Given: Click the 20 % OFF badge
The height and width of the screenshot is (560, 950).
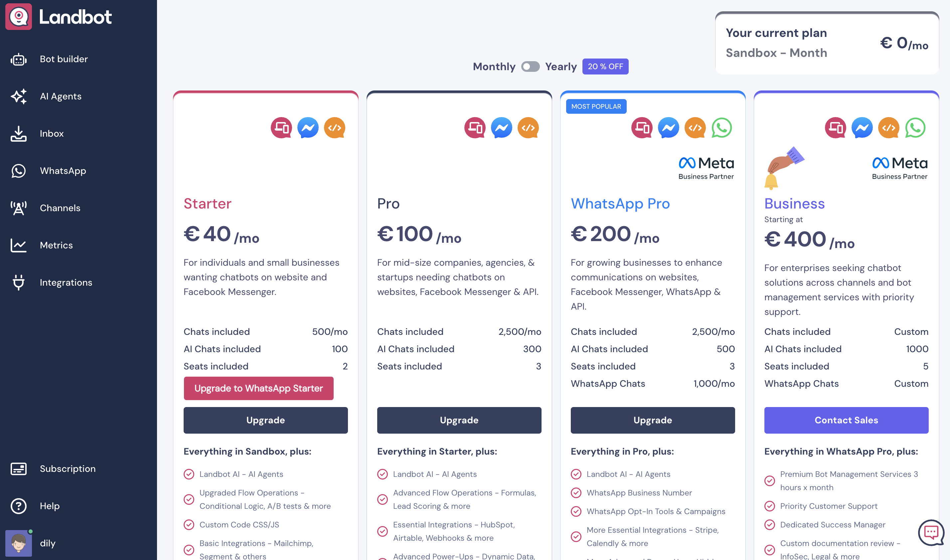Looking at the screenshot, I should (x=605, y=67).
